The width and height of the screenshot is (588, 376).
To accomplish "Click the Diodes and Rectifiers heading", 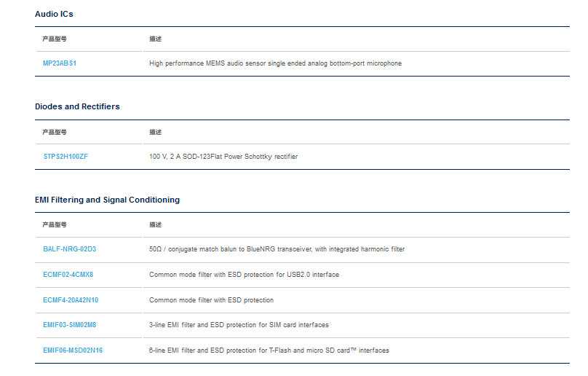I will pyautogui.click(x=77, y=106).
